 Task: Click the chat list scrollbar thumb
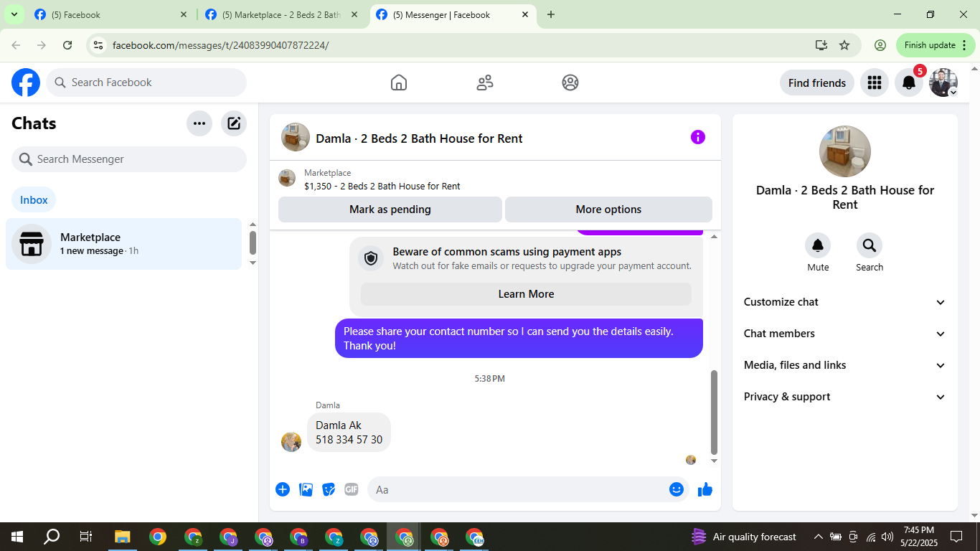(253, 242)
